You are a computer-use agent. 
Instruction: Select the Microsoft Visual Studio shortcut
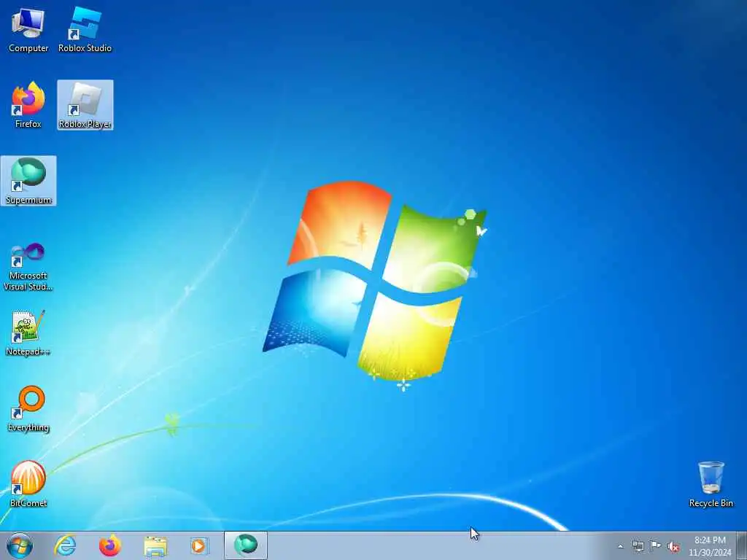point(28,267)
